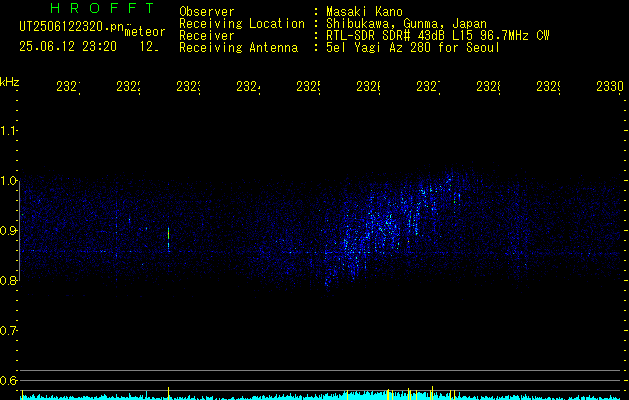Click the 'Receiver' field label
The height and width of the screenshot is (400, 629).
[207, 36]
